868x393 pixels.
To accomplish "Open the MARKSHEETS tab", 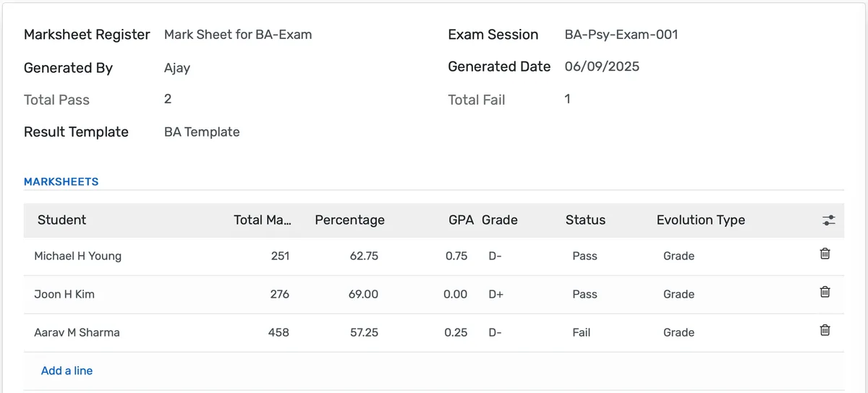I will [61, 182].
